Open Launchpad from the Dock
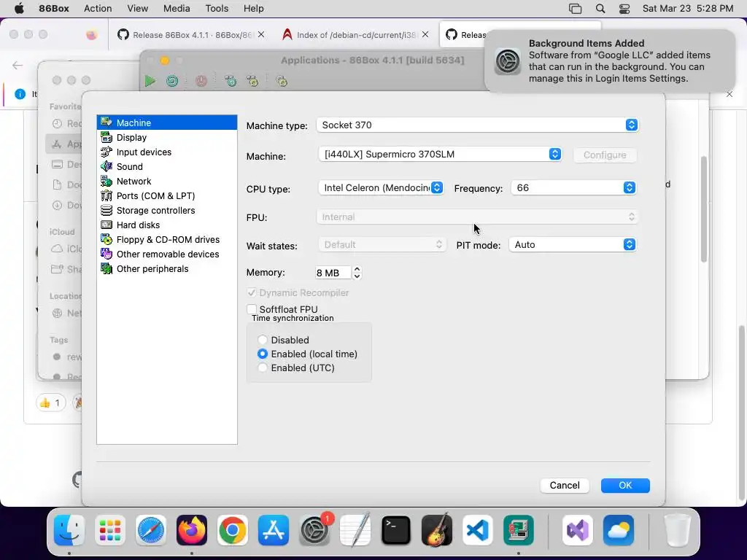The width and height of the screenshot is (747, 560). [x=110, y=531]
